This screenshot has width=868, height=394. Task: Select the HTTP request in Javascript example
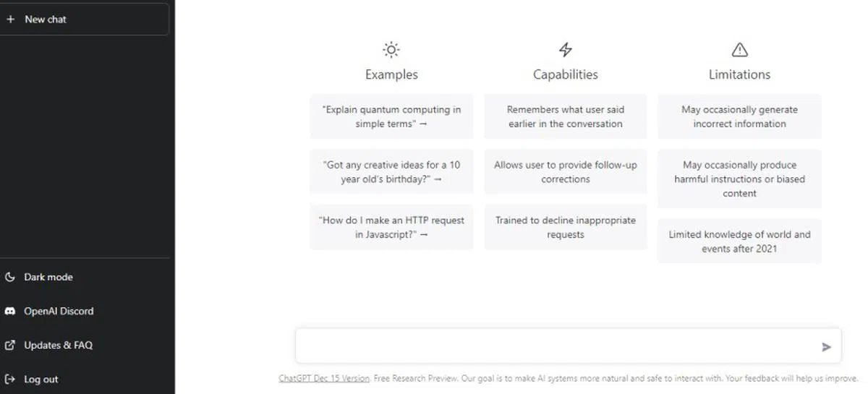point(391,227)
